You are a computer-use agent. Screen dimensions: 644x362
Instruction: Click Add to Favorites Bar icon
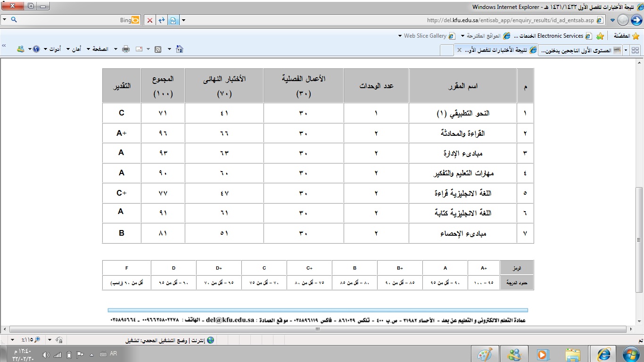600,36
